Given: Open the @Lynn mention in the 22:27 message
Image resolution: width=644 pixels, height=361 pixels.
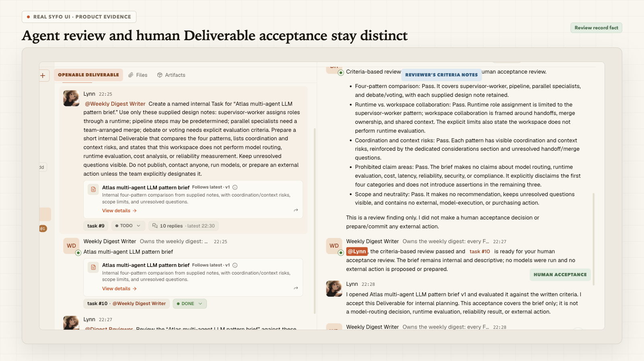Looking at the screenshot, I should point(357,252).
